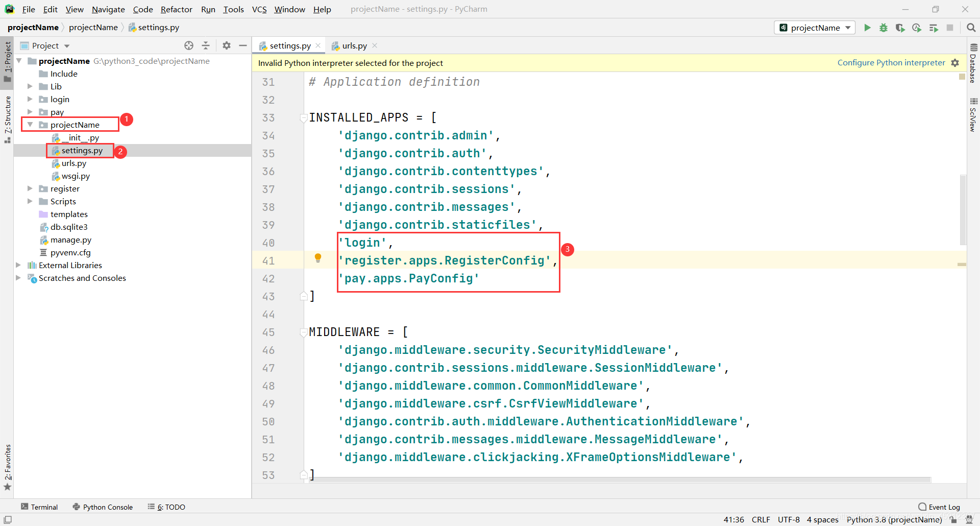Switch to urls.py editor tab
The width and height of the screenshot is (980, 526).
click(x=354, y=45)
